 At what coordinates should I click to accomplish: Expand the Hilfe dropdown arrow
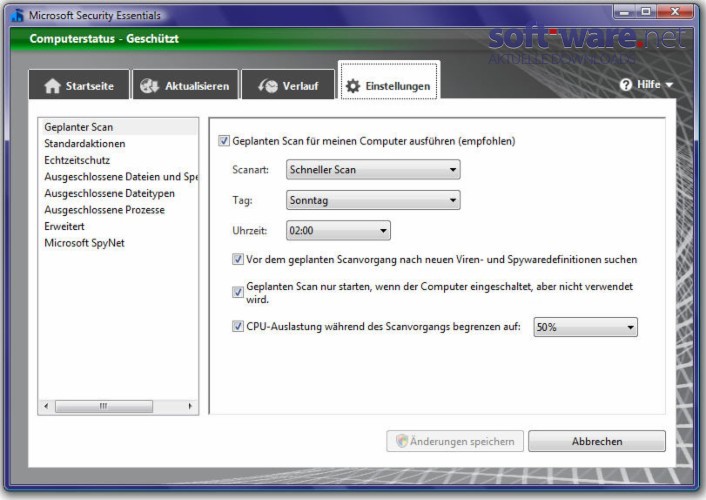[x=669, y=85]
